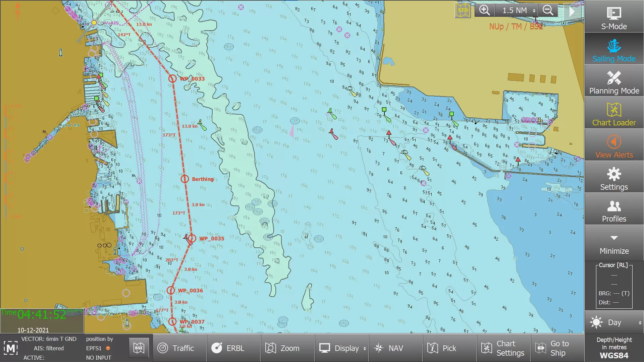Select waypoint WP_0037
The height and width of the screenshot is (362, 644).
click(172, 322)
